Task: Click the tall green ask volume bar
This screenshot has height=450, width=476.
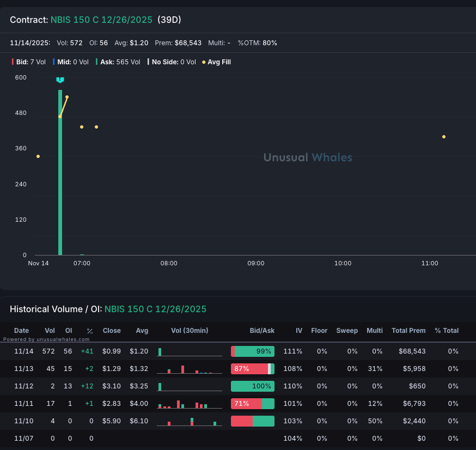Action: point(60,173)
